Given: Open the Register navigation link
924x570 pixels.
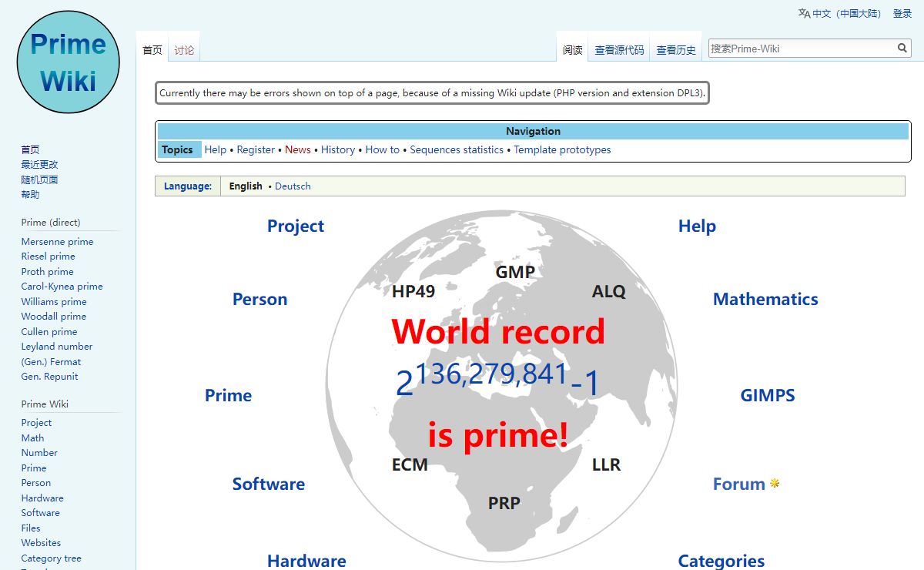Looking at the screenshot, I should click(x=256, y=150).
